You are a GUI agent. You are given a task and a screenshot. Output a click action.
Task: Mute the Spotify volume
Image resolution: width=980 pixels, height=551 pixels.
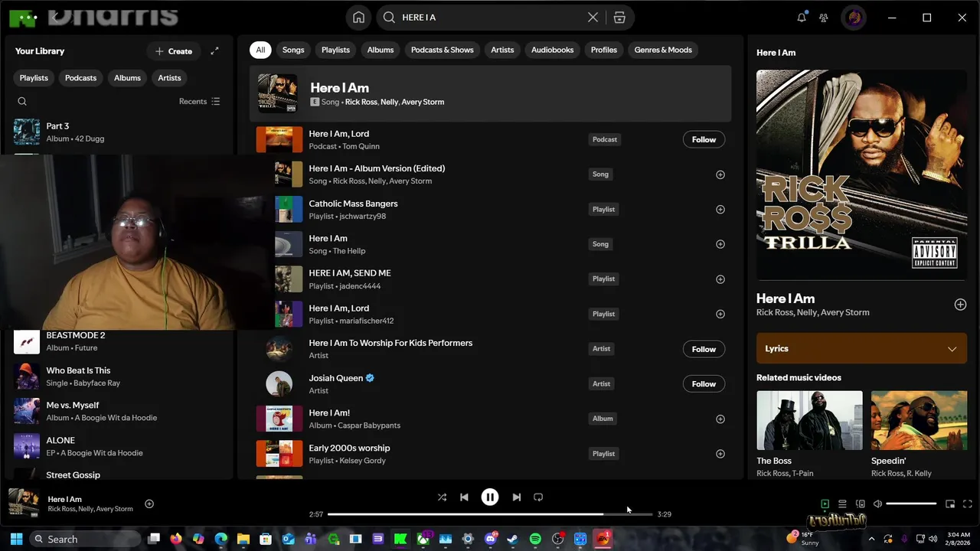click(877, 504)
